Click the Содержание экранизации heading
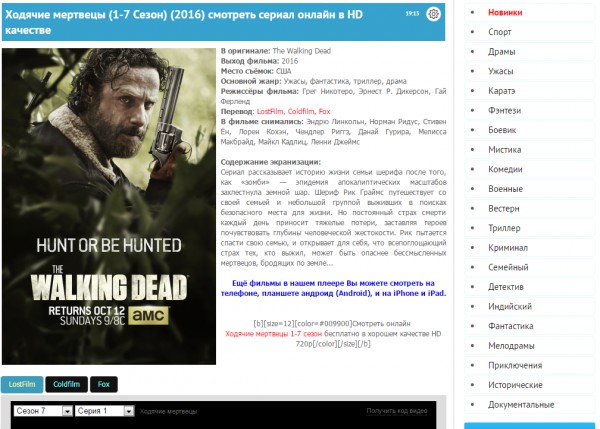Image resolution: width=600 pixels, height=429 pixels. [x=271, y=162]
